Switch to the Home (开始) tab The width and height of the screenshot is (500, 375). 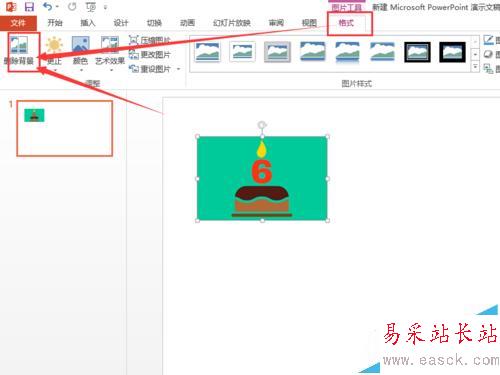coord(55,23)
